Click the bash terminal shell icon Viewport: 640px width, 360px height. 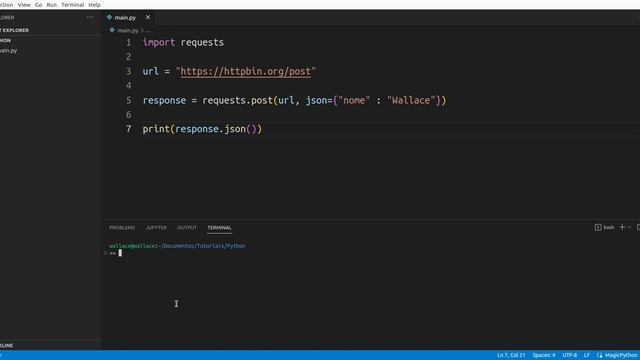598,227
